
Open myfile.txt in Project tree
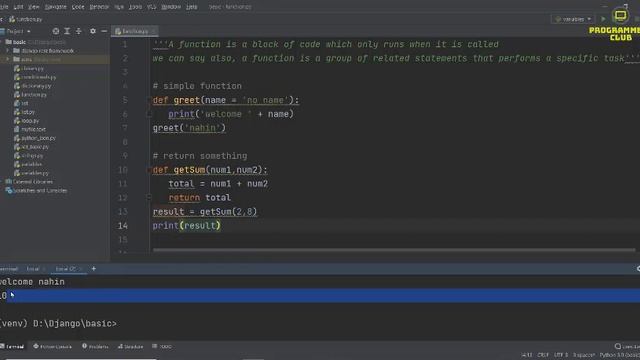pos(30,129)
